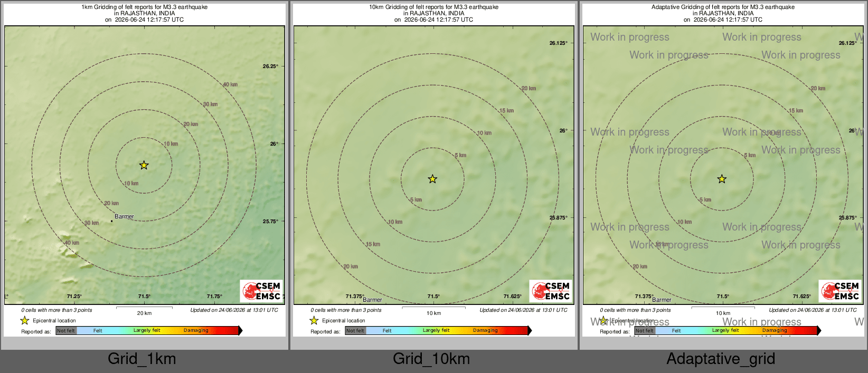Click the legend star icon under the Grid_1km map
This screenshot has width=868, height=373.
24,320
